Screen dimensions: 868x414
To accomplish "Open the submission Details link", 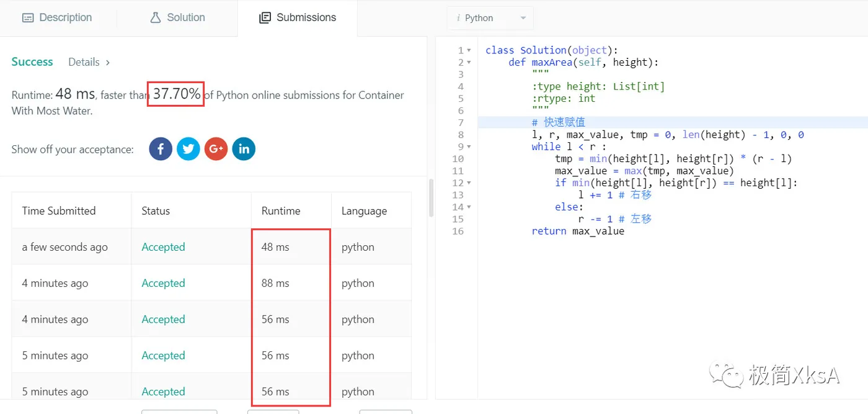I will [x=89, y=62].
